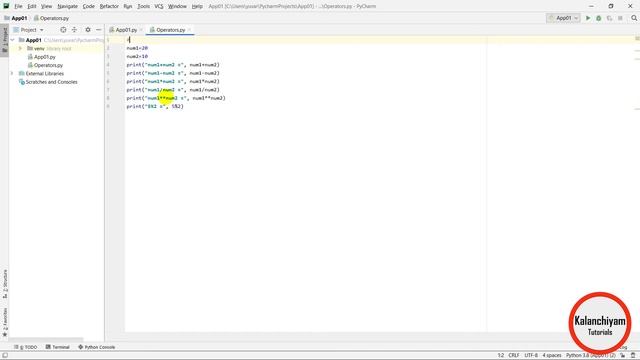This screenshot has width=640, height=360.
Task: Open the Window menu
Action: click(177, 6)
